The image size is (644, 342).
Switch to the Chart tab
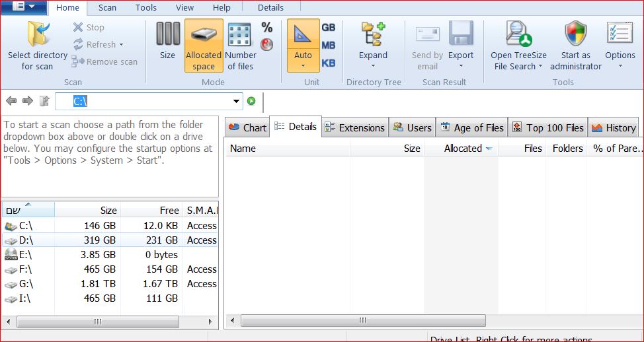click(x=247, y=128)
